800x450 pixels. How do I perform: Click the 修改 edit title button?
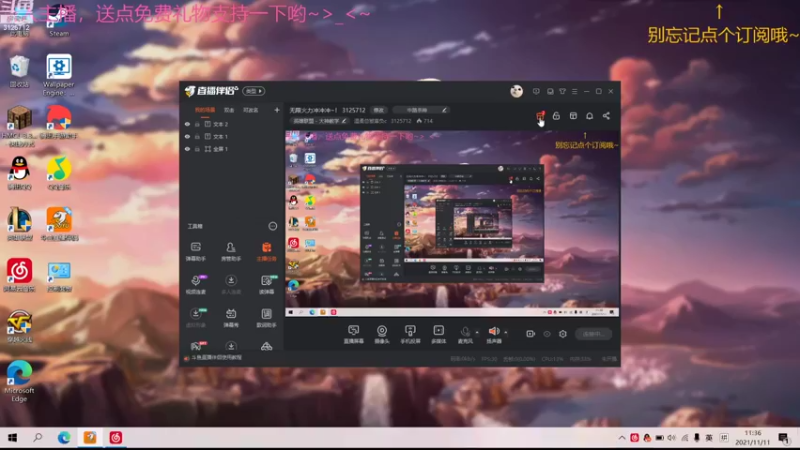[379, 110]
